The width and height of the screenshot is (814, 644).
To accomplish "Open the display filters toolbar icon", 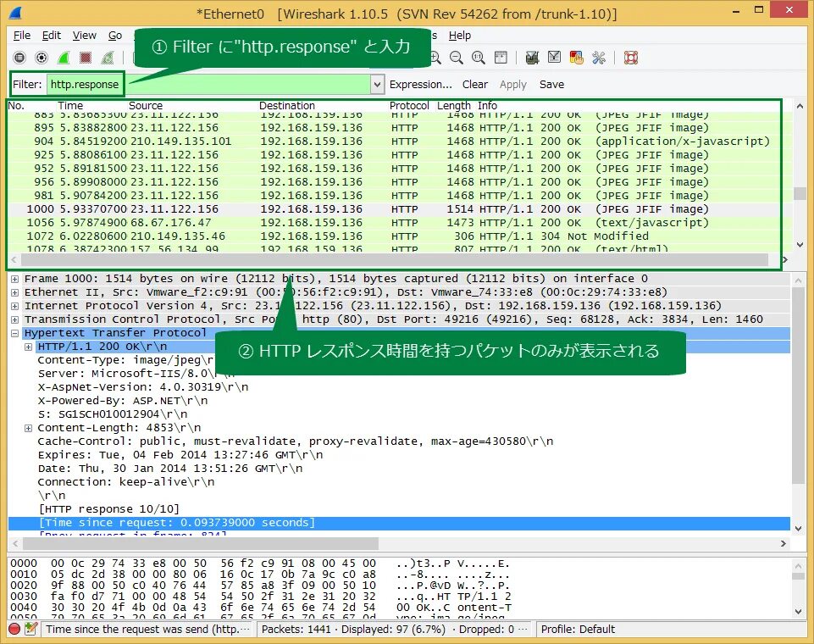I will (x=555, y=58).
